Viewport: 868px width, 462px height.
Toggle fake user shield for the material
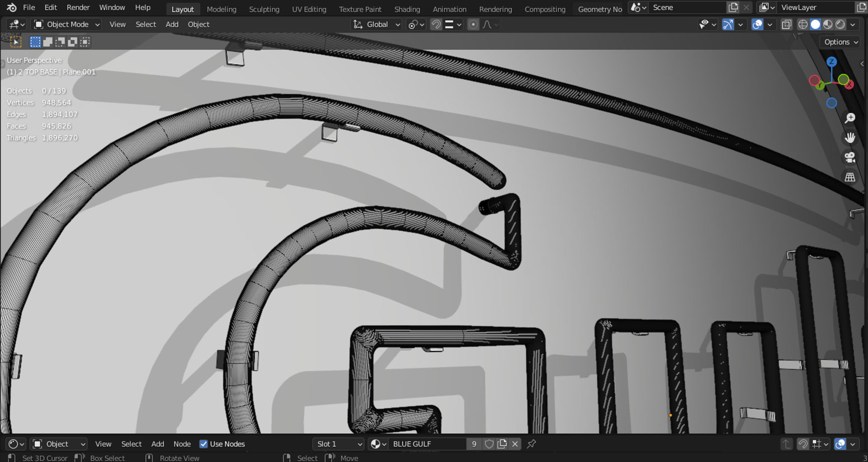(x=489, y=444)
